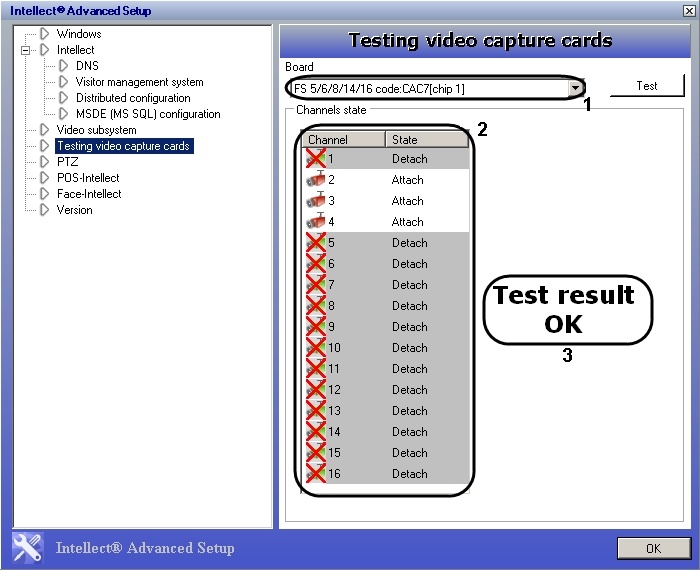Click the arrow icon beside DNS
This screenshot has width=700, height=570.
tap(63, 66)
